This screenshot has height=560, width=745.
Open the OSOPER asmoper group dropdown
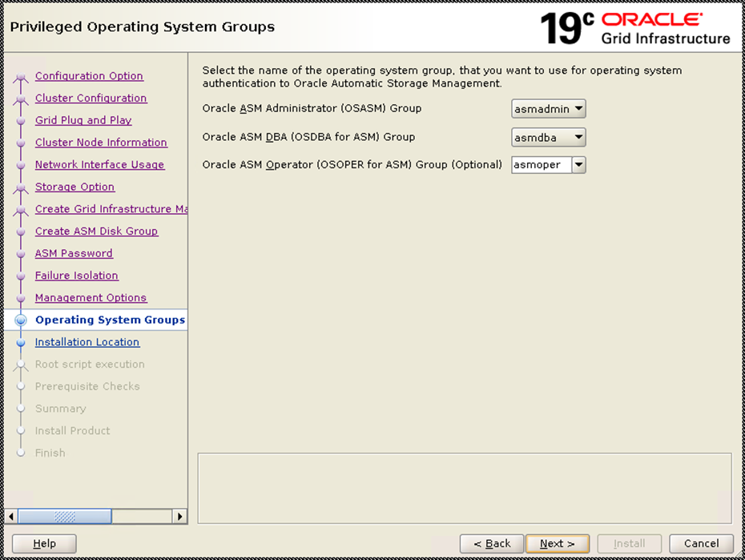pos(549,165)
